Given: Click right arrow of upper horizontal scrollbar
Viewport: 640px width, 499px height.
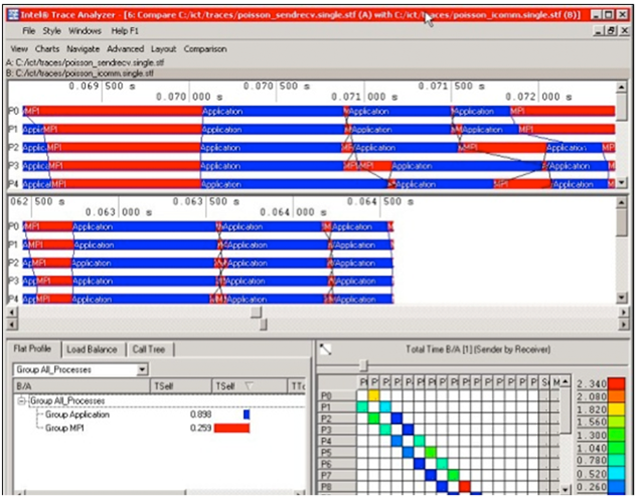Looking at the screenshot, I should point(624,313).
